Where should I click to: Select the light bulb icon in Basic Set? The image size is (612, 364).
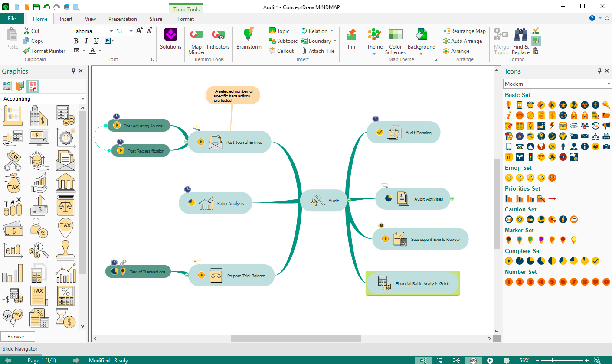509,105
